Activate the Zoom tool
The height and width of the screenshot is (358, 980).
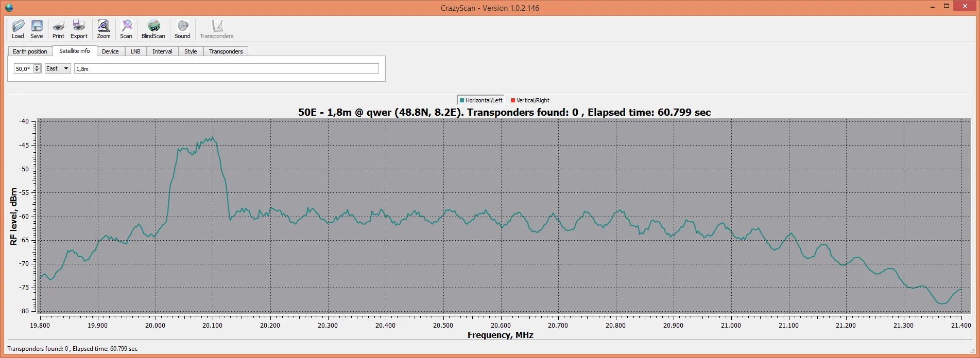(104, 29)
